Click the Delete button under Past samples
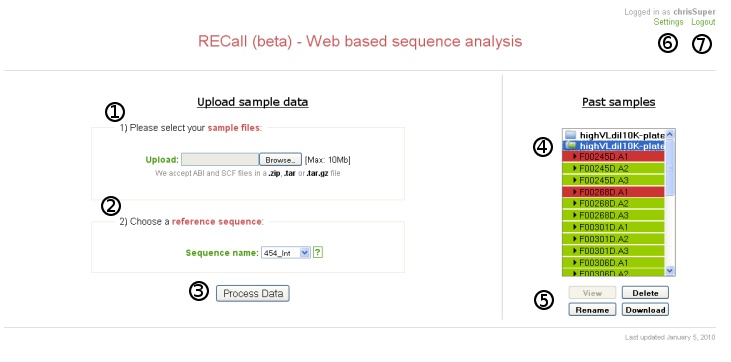Screen dimensions: 731x362 tap(645, 293)
